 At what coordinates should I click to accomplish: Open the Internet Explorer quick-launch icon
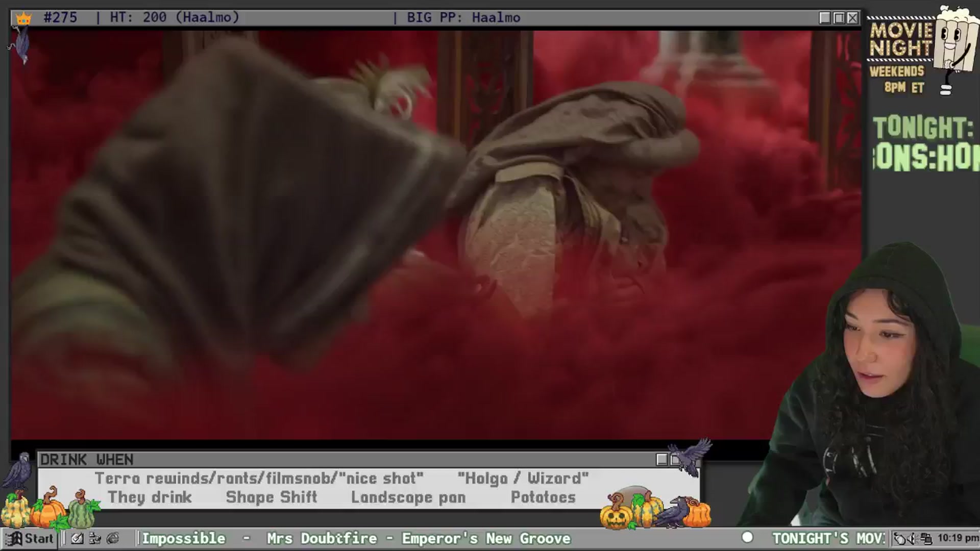click(113, 538)
